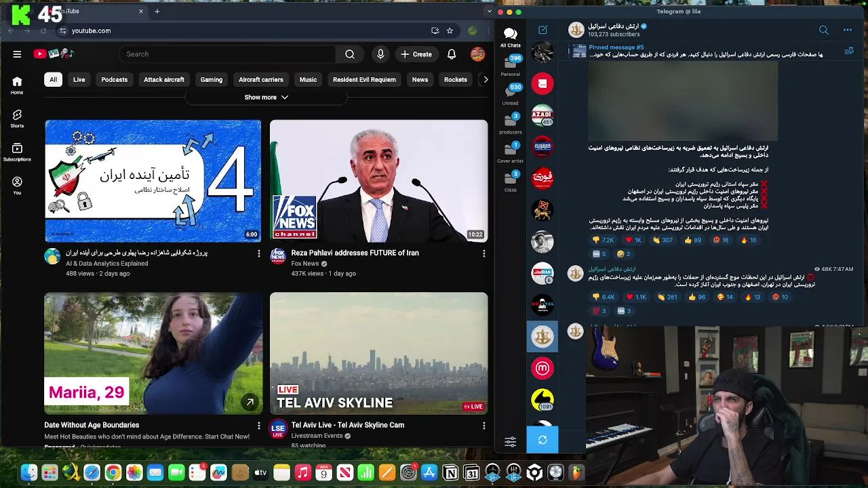Image resolution: width=868 pixels, height=488 pixels.
Task: Select the All filter chip
Action: tap(53, 80)
